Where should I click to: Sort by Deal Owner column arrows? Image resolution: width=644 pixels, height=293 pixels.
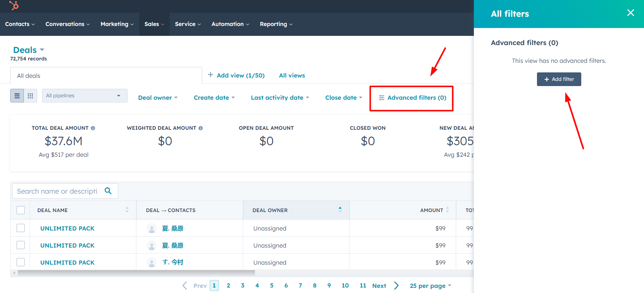coord(340,210)
